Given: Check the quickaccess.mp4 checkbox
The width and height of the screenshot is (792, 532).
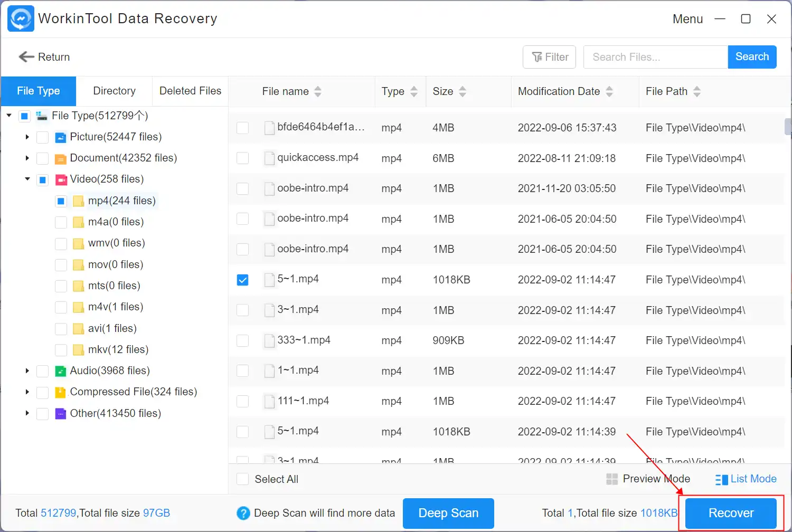Looking at the screenshot, I should pyautogui.click(x=243, y=158).
